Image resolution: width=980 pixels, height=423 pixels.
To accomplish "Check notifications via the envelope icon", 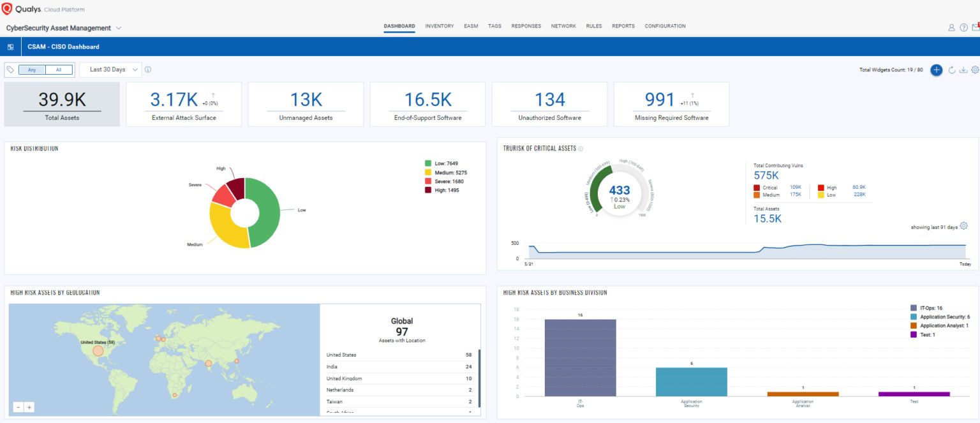I will coord(976,27).
